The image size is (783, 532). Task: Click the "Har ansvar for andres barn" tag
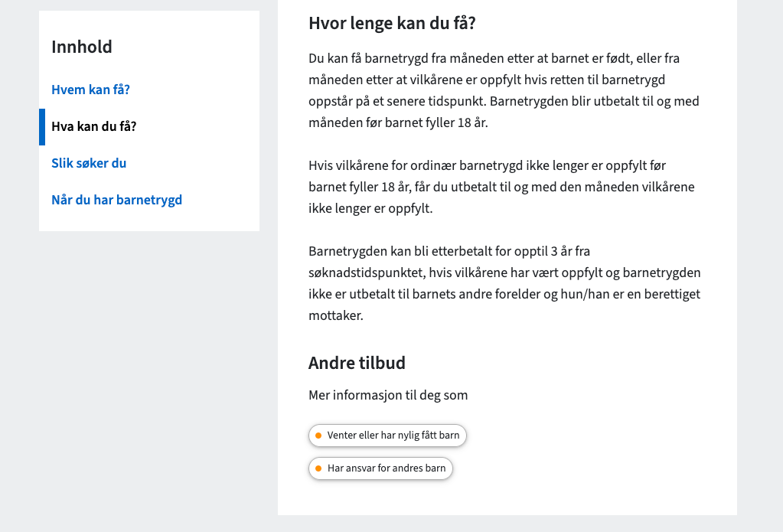380,468
